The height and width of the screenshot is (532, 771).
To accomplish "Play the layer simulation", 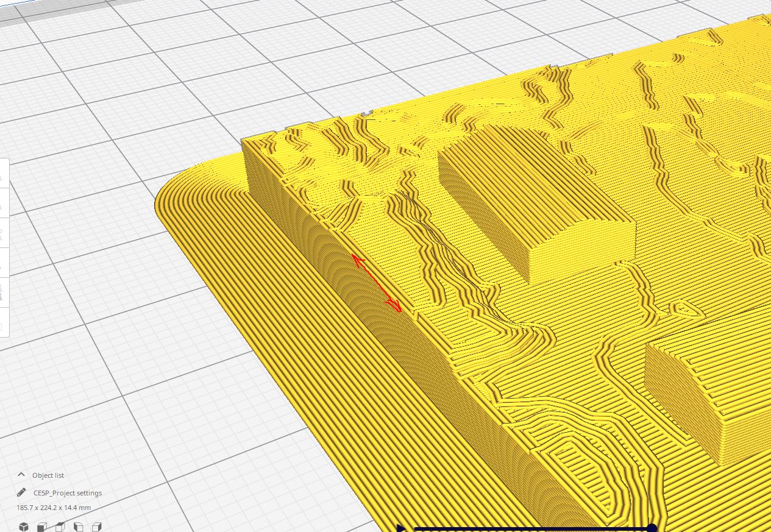I will click(x=400, y=528).
